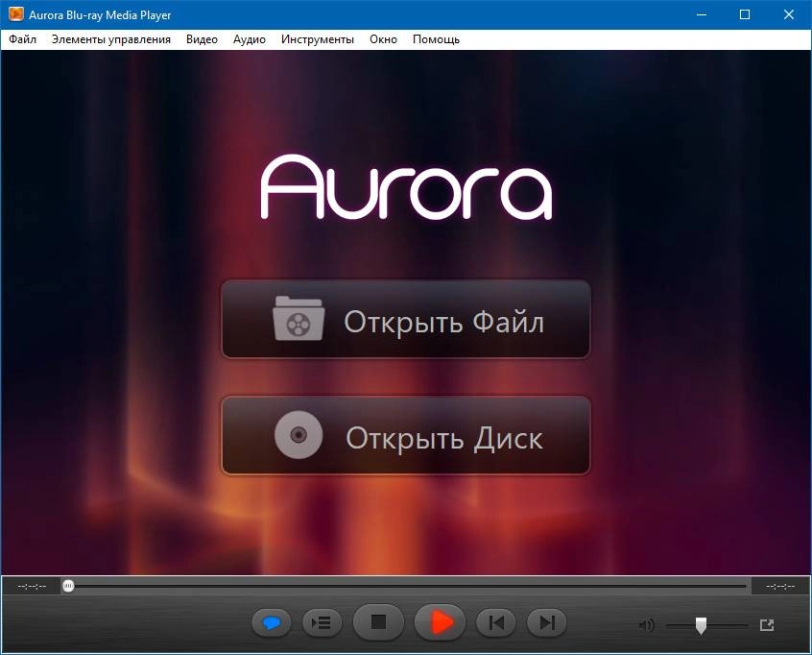Maximize the Aurora player window
The width and height of the screenshot is (812, 655).
coord(745,14)
